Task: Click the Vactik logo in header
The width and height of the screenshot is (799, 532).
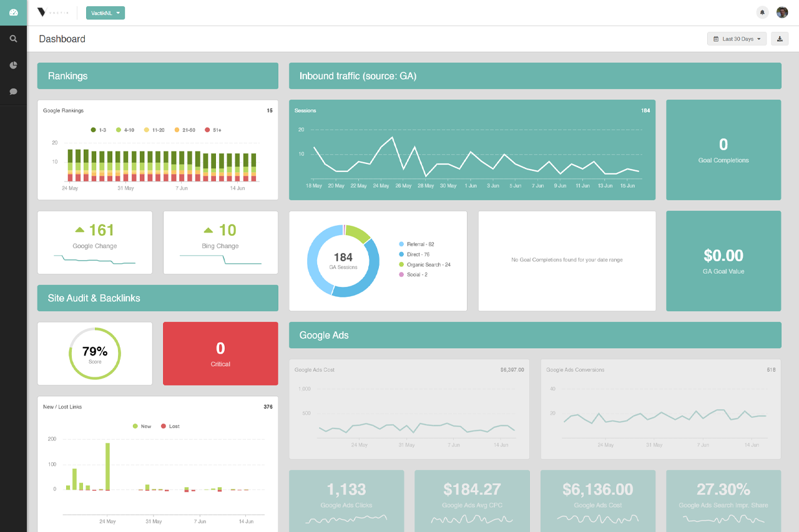Action: click(x=51, y=12)
